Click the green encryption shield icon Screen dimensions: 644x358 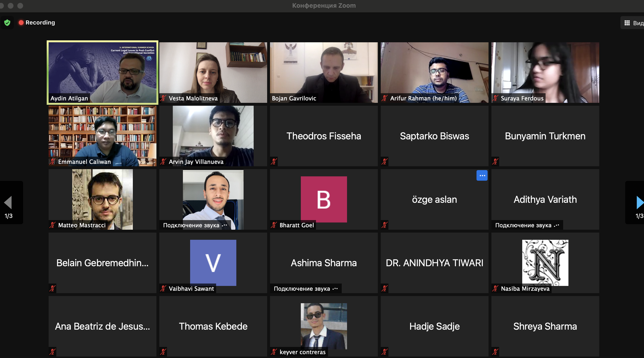[7, 23]
